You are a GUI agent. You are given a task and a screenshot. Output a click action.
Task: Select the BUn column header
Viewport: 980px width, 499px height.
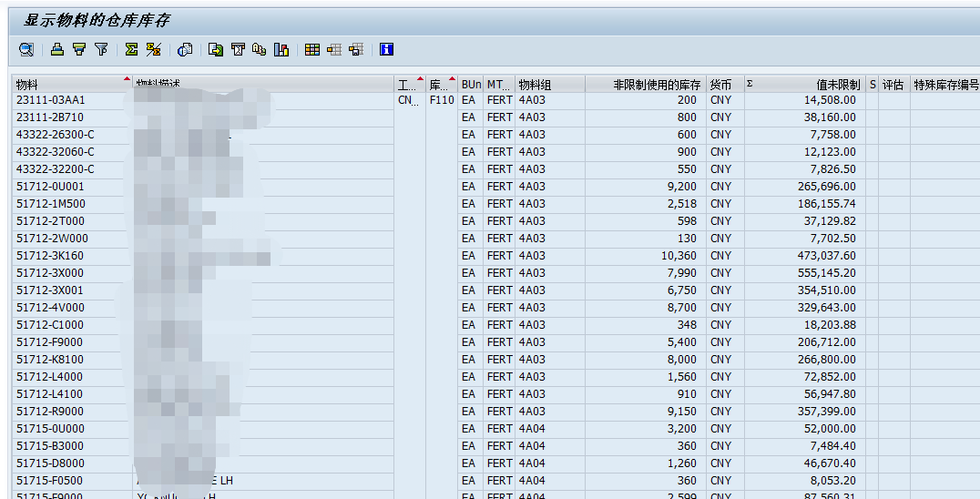point(471,85)
